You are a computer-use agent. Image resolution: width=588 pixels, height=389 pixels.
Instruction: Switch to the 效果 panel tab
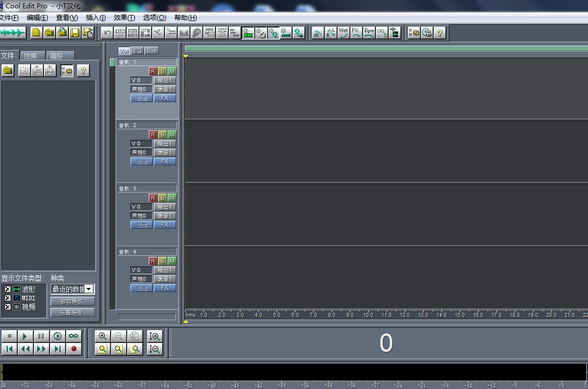pos(32,56)
